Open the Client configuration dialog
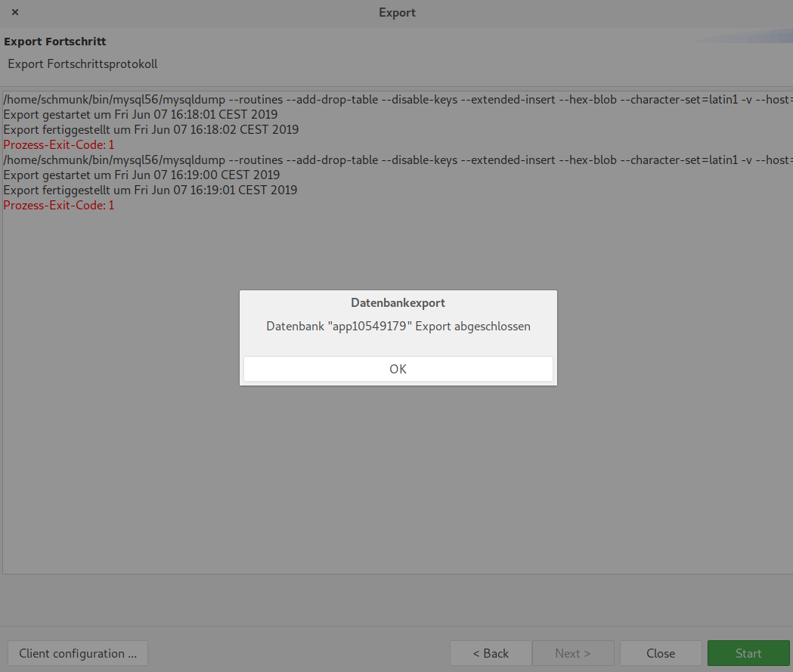 tap(77, 653)
